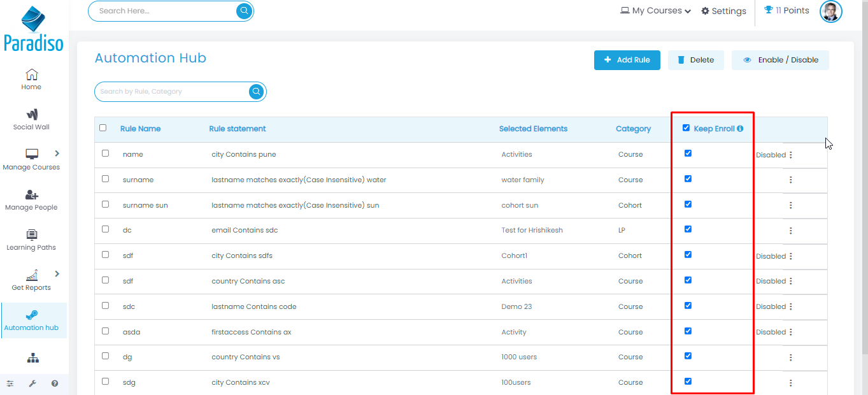Click the Search by Rule, Category field
Image resolution: width=868 pixels, height=395 pixels.
(x=172, y=92)
